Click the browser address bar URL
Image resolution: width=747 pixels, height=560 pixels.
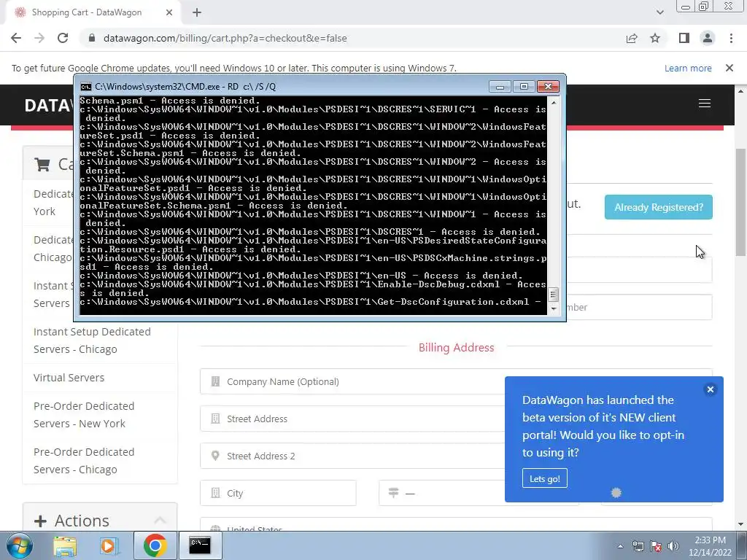tap(225, 38)
